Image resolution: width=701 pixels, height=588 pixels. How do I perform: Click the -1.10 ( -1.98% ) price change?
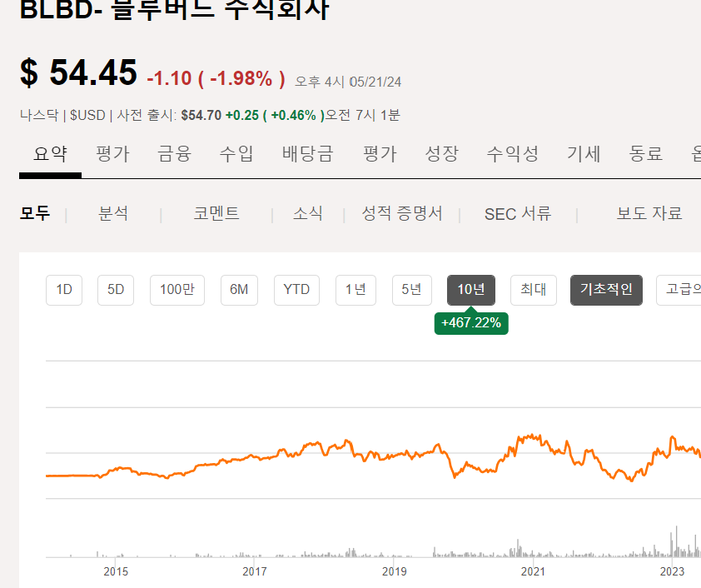point(216,78)
